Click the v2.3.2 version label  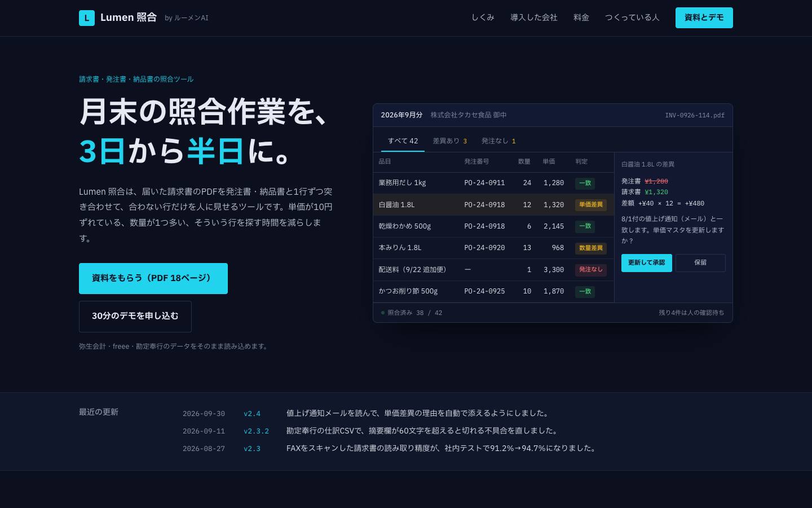pyautogui.click(x=256, y=431)
